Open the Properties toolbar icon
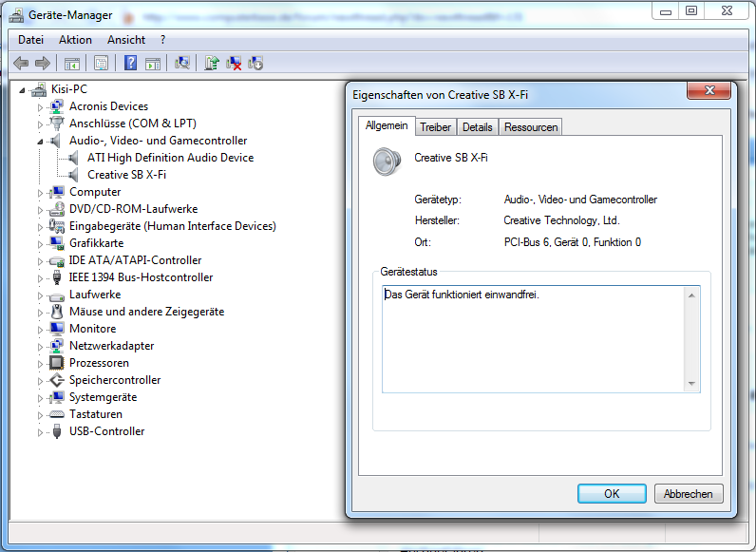Image resolution: width=756 pixels, height=552 pixels. coord(102,64)
